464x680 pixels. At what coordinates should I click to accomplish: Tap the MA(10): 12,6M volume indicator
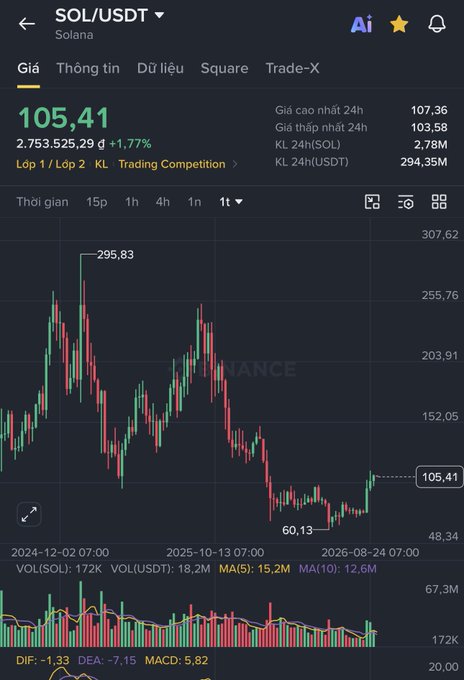[337, 569]
